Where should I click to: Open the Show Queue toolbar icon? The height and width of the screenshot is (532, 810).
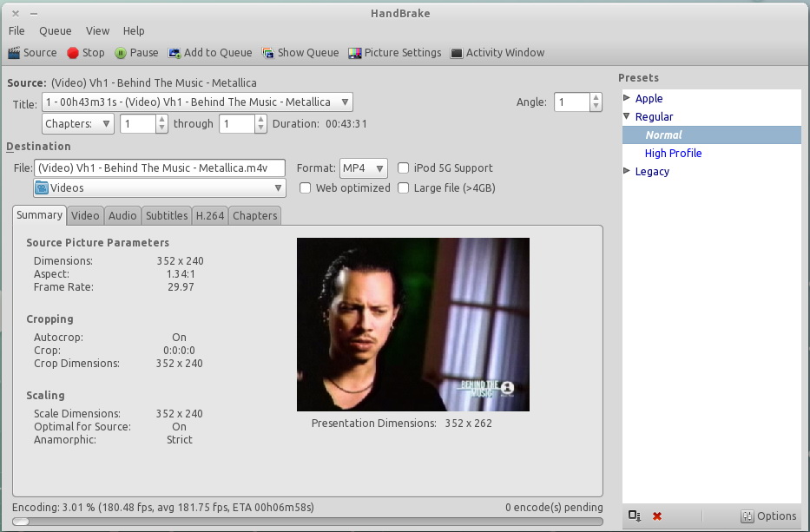coord(268,53)
